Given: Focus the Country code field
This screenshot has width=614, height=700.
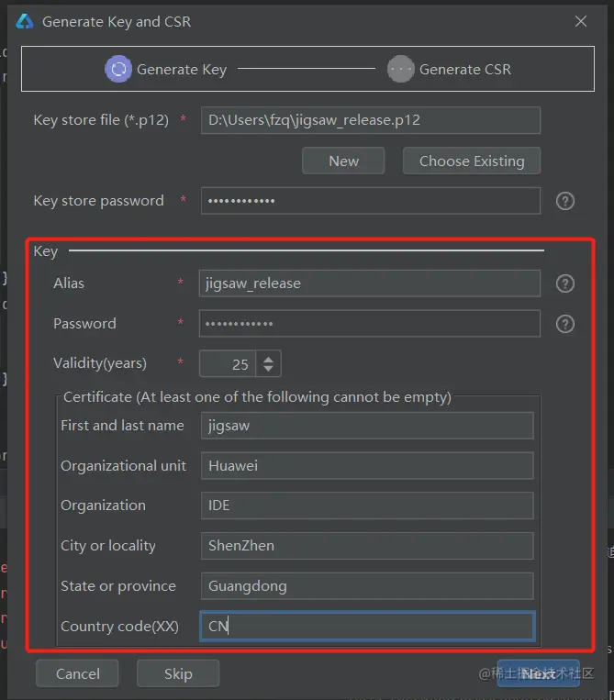Looking at the screenshot, I should click(x=366, y=627).
